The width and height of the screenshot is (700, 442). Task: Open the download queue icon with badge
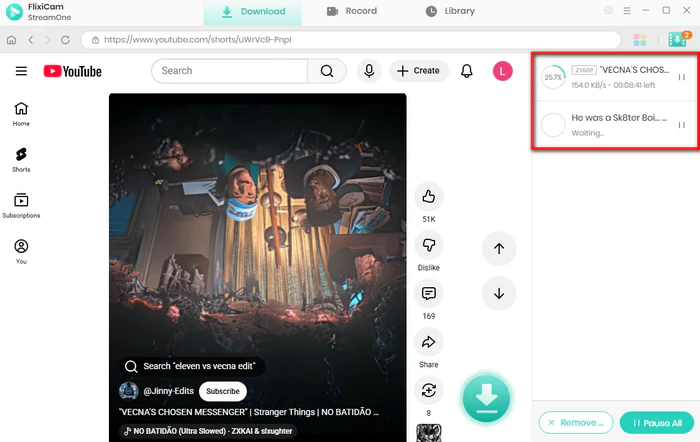click(677, 40)
